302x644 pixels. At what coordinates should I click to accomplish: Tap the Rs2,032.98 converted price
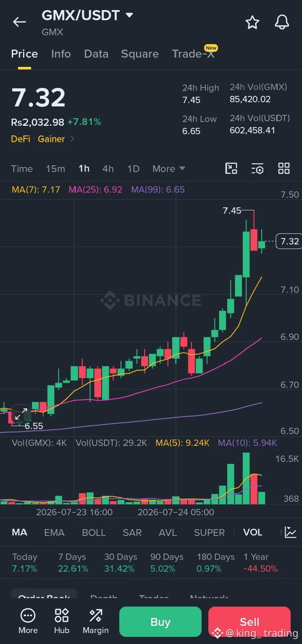pyautogui.click(x=37, y=122)
